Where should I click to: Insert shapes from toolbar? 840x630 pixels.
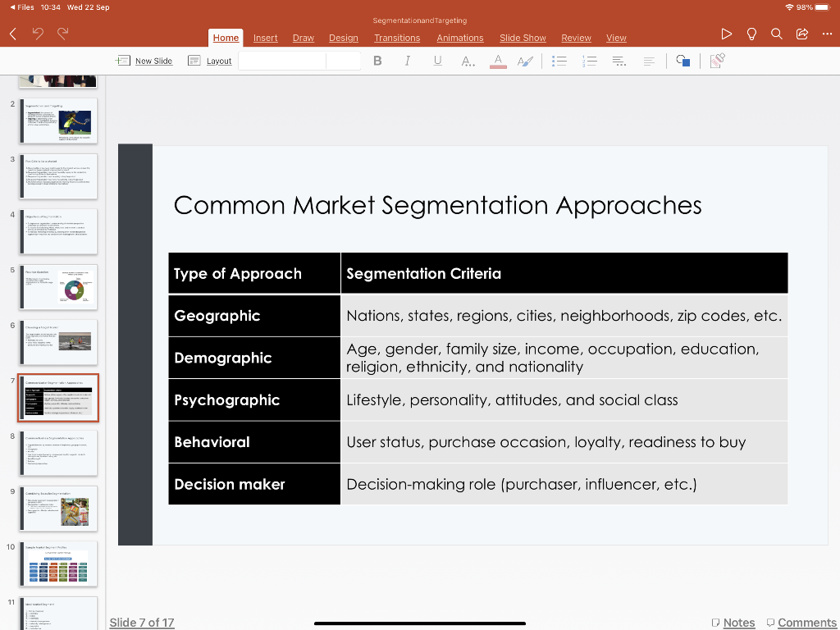pyautogui.click(x=683, y=61)
